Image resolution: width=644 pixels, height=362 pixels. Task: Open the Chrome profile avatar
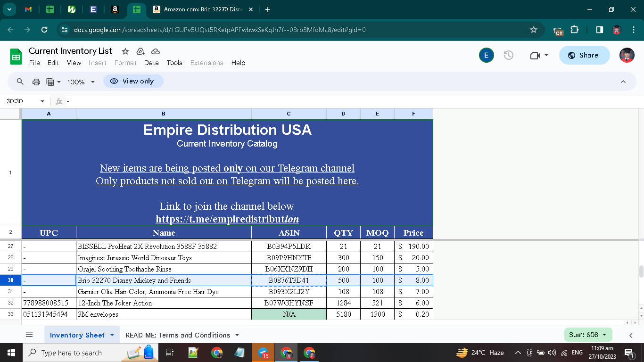616,30
